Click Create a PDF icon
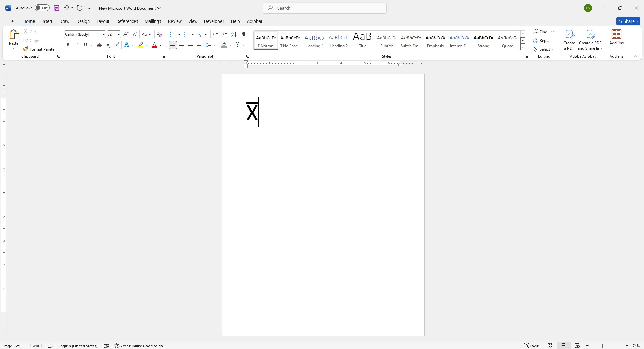644x349 pixels. (569, 40)
